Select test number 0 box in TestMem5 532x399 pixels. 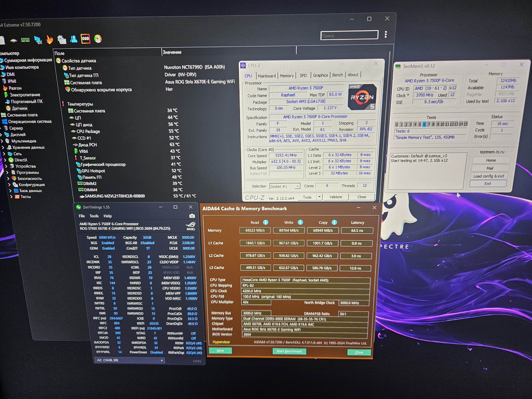coord(397,125)
